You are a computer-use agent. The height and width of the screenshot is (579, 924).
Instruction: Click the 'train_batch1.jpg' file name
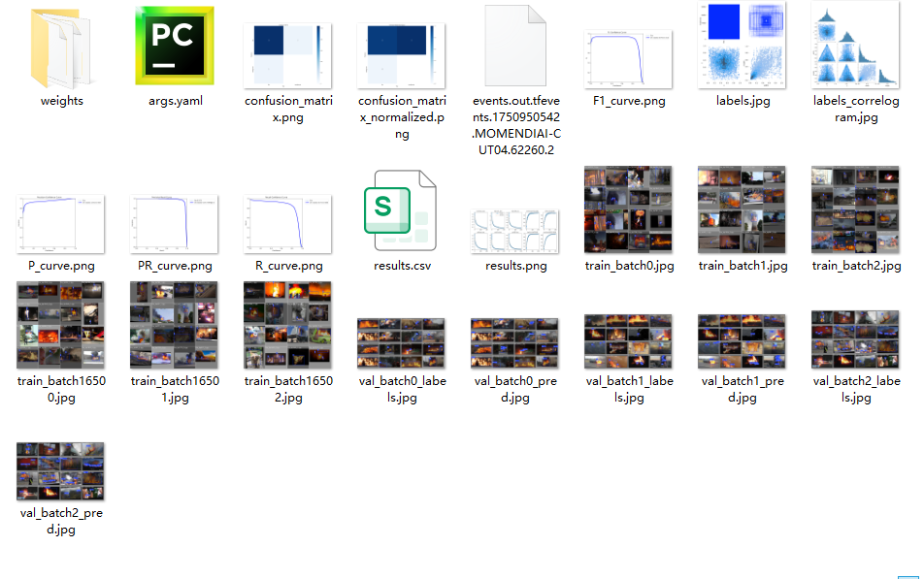[x=742, y=266]
